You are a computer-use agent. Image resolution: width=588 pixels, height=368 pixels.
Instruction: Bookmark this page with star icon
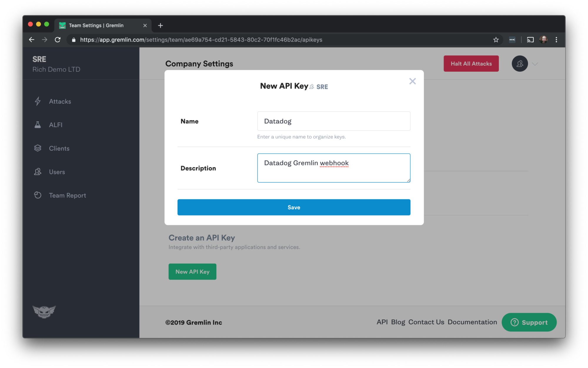496,40
